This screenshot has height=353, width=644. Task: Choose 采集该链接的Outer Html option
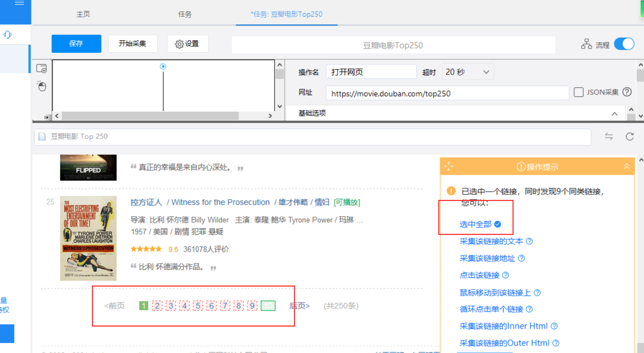(x=504, y=343)
